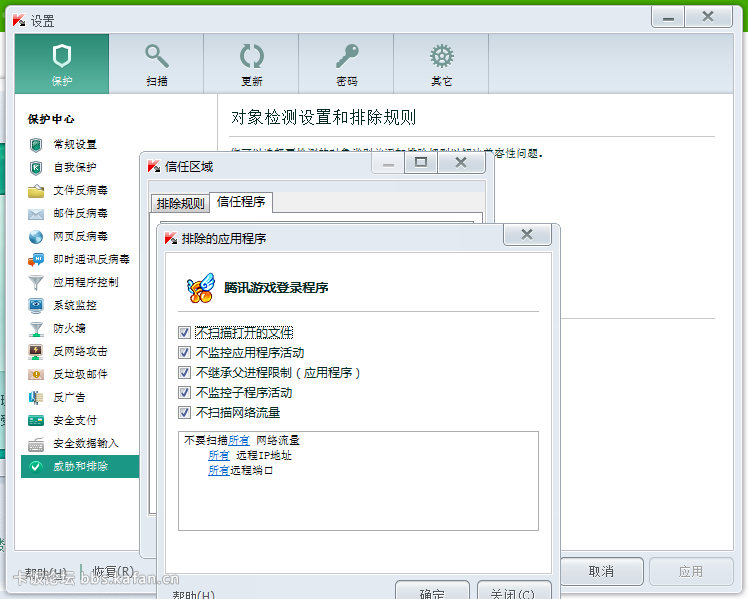748x599 pixels.
Task: Click 所有 link before 网络流量
Action: (239, 440)
